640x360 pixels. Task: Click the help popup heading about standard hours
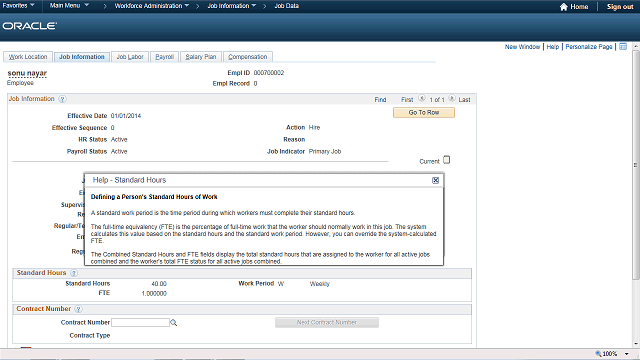pyautogui.click(x=154, y=197)
